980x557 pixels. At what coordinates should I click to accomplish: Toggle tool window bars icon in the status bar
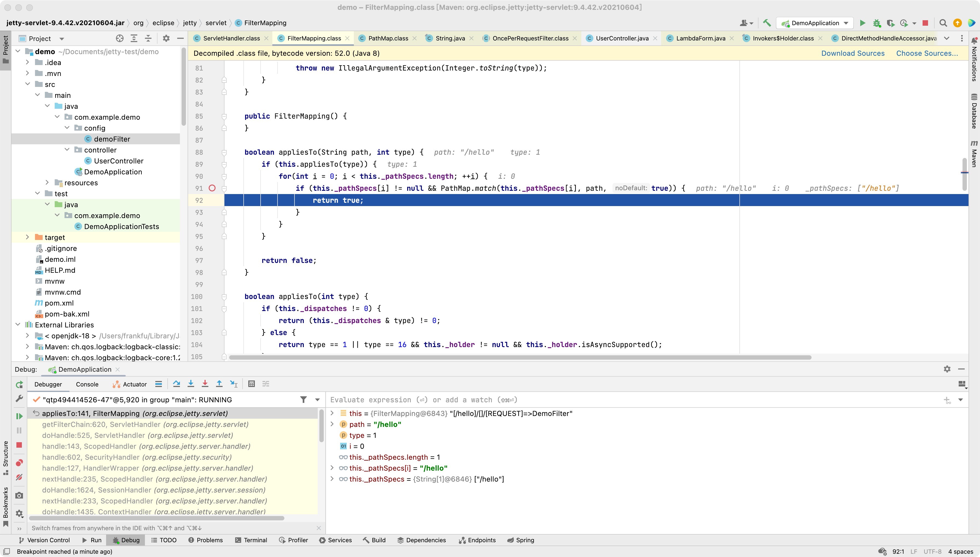tap(7, 551)
